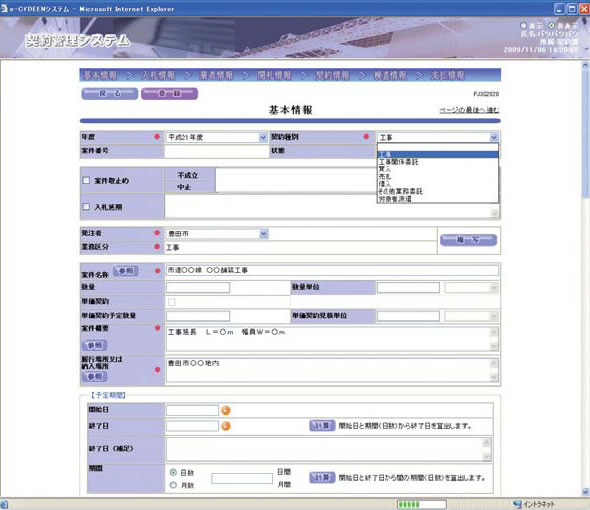Click the 戻る button
Screen dimensions: 590x510
[x=110, y=93]
